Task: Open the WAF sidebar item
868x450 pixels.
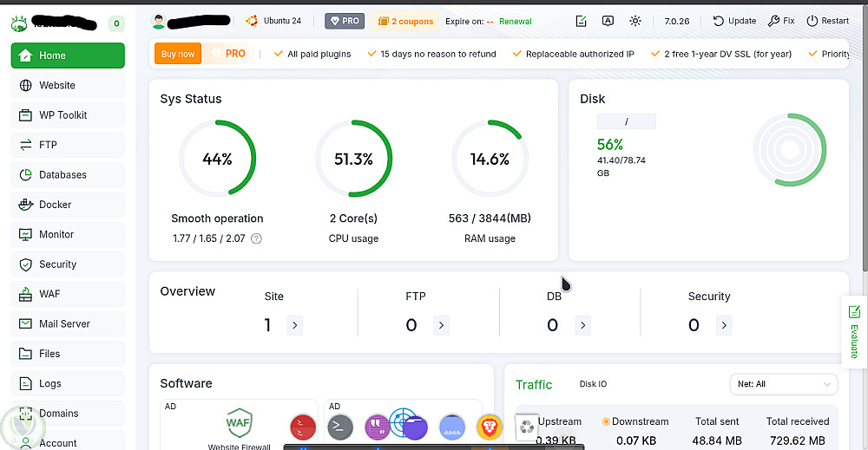Action: [x=68, y=294]
